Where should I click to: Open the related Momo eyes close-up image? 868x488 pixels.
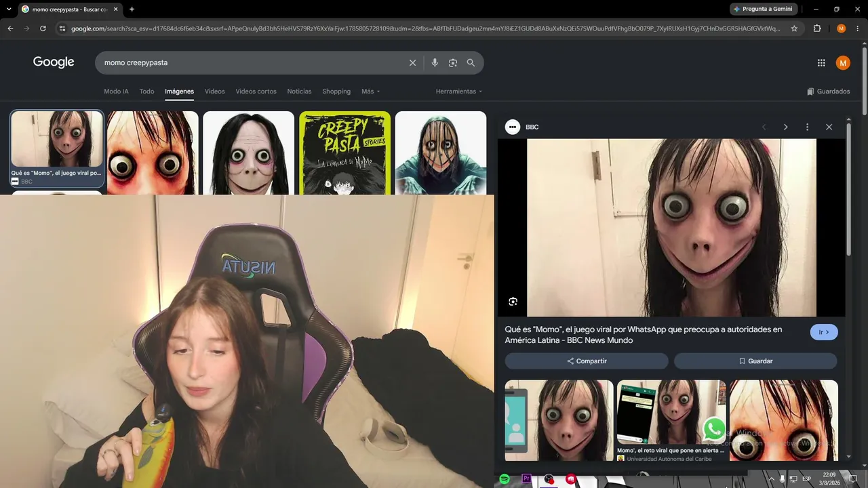click(x=784, y=420)
